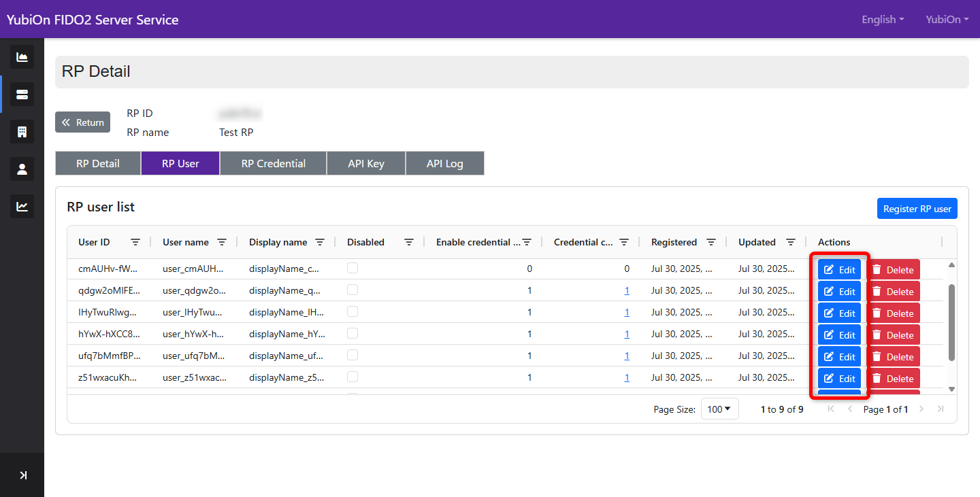Open the line-chart statistics sidebar icon
Screen dimensions: 980x497
pos(22,207)
